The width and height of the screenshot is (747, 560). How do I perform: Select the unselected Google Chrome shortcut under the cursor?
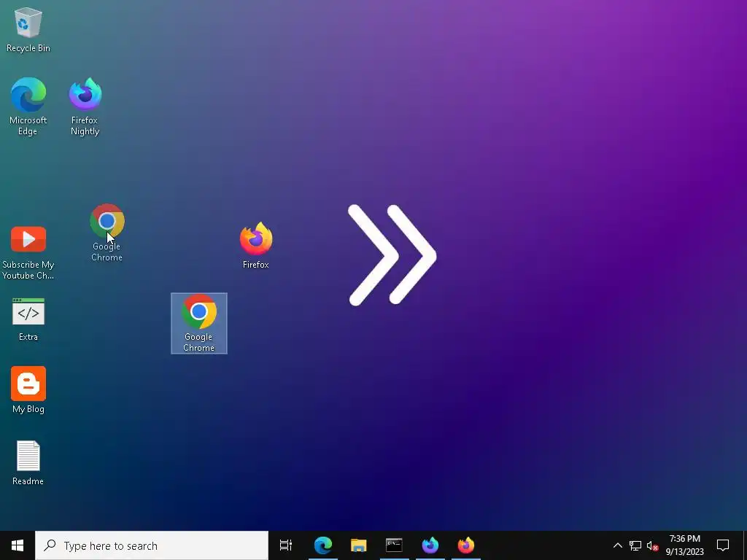[107, 233]
